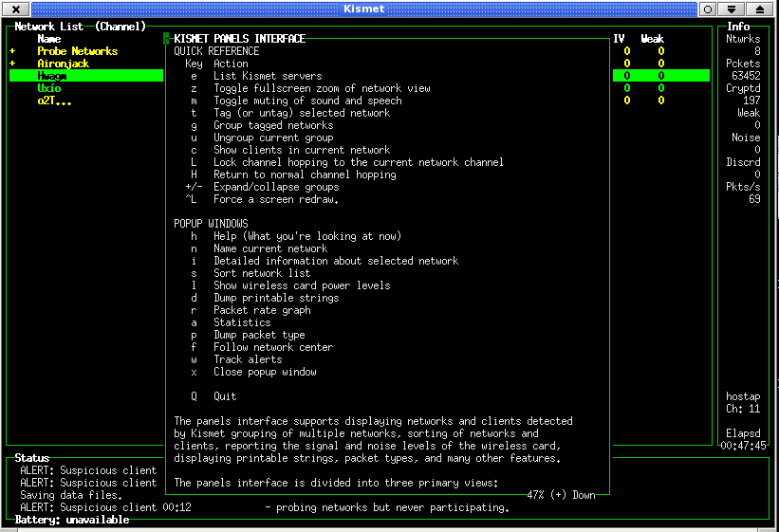Click the IV column header
The width and height of the screenshot is (779, 532).
click(x=620, y=39)
